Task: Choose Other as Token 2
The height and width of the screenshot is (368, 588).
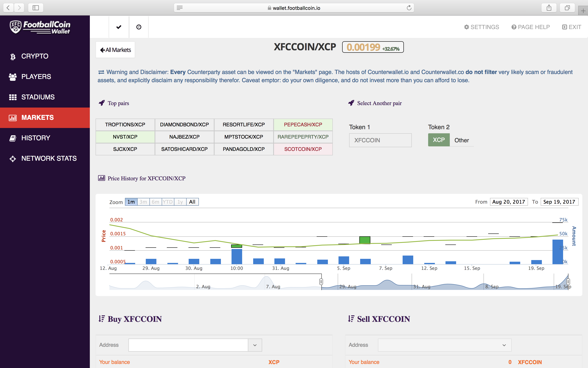Action: click(x=462, y=140)
